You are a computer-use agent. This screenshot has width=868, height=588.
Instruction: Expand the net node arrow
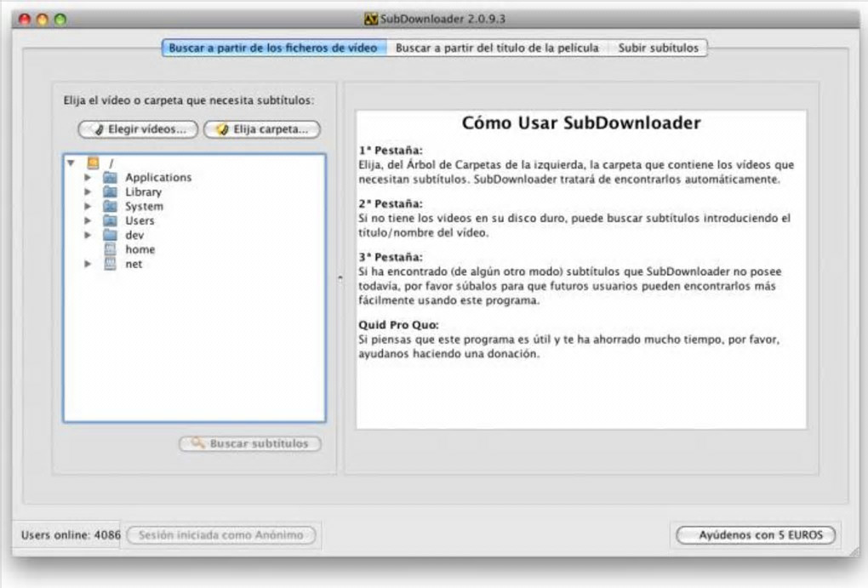[x=88, y=264]
